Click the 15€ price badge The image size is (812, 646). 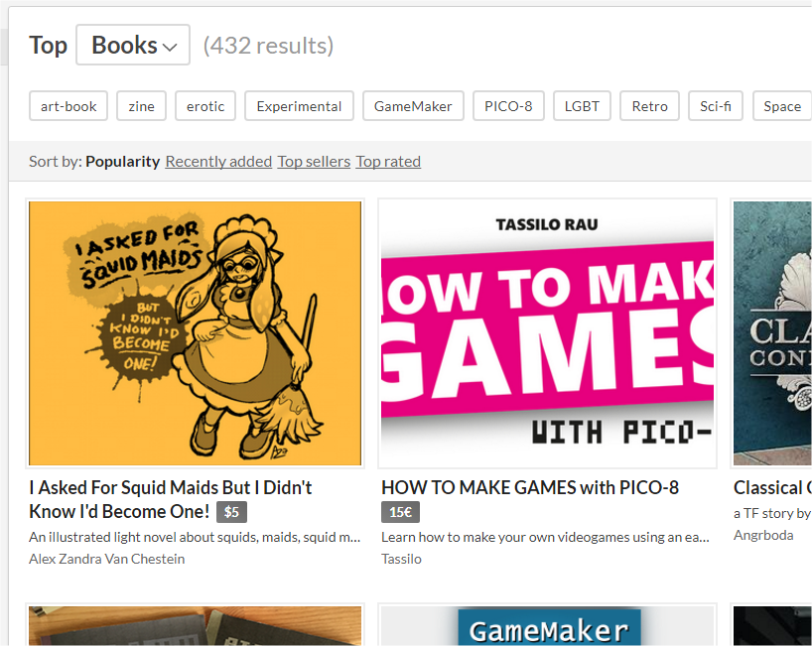click(400, 512)
